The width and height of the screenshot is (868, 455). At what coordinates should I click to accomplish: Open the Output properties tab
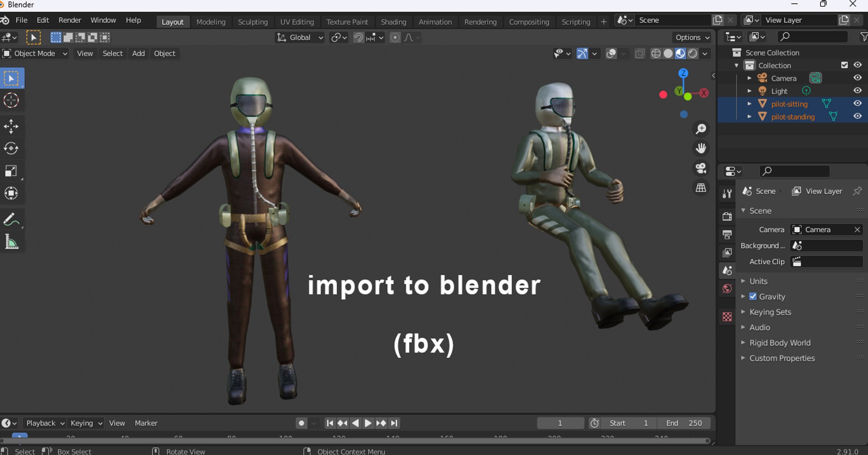[727, 235]
